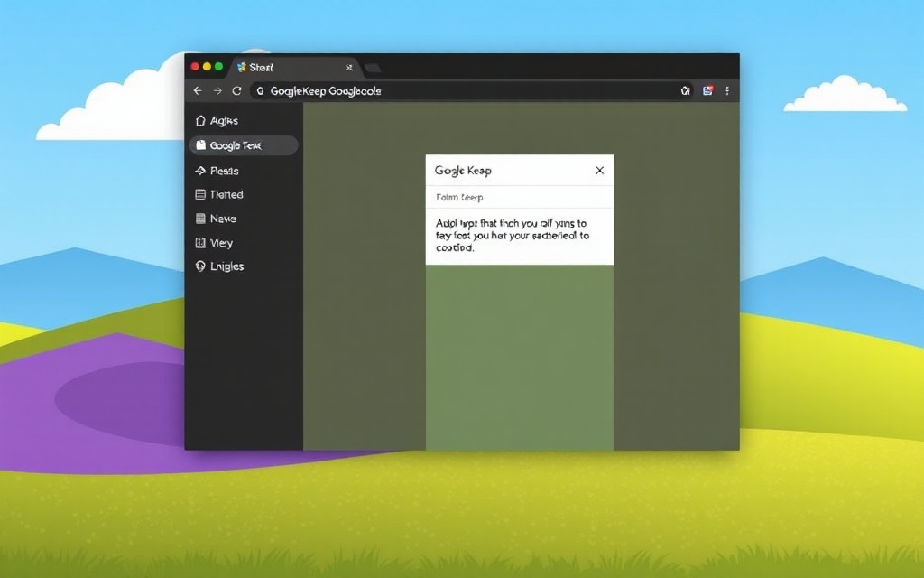924x578 pixels.
Task: Open Viery in the sidebar
Action: (214, 243)
